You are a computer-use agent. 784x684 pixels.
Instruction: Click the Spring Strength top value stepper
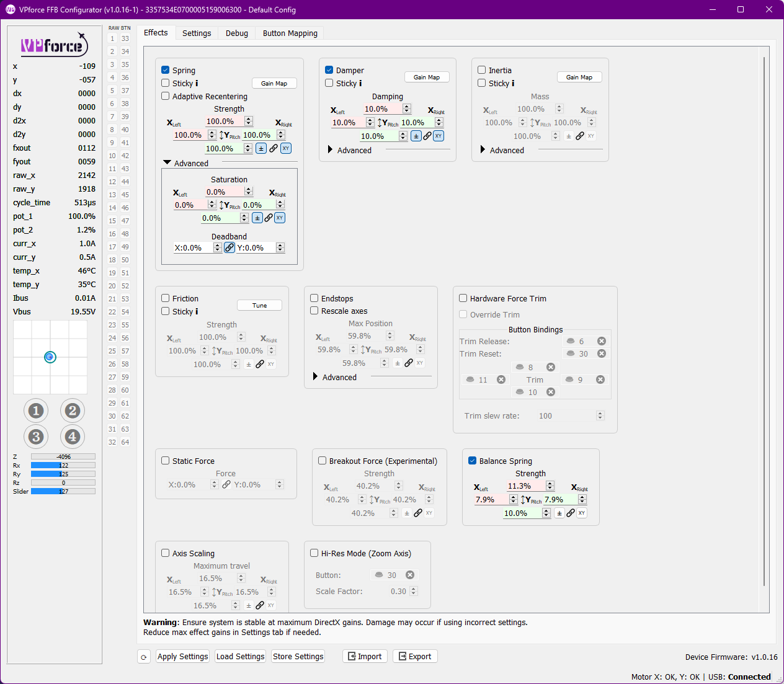coord(249,122)
